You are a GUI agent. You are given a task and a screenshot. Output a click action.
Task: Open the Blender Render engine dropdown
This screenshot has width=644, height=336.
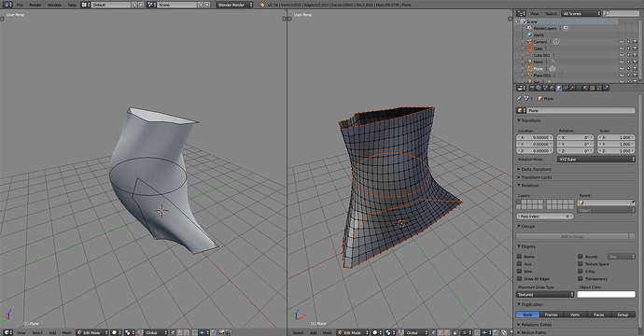[x=234, y=5]
